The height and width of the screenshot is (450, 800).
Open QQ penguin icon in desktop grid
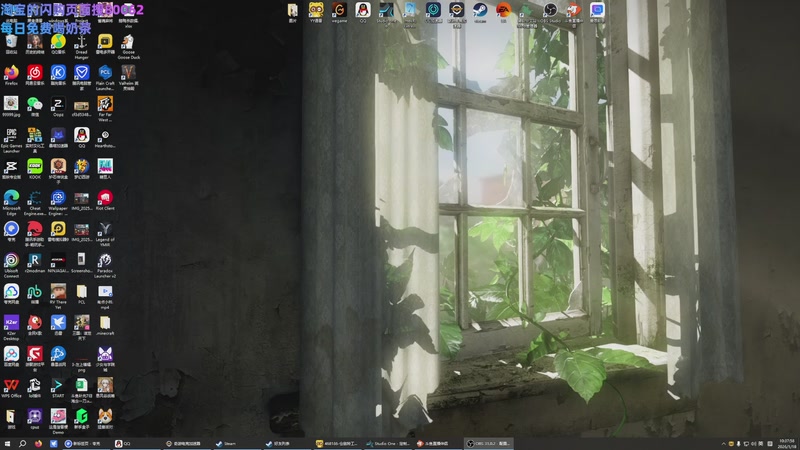(x=82, y=137)
